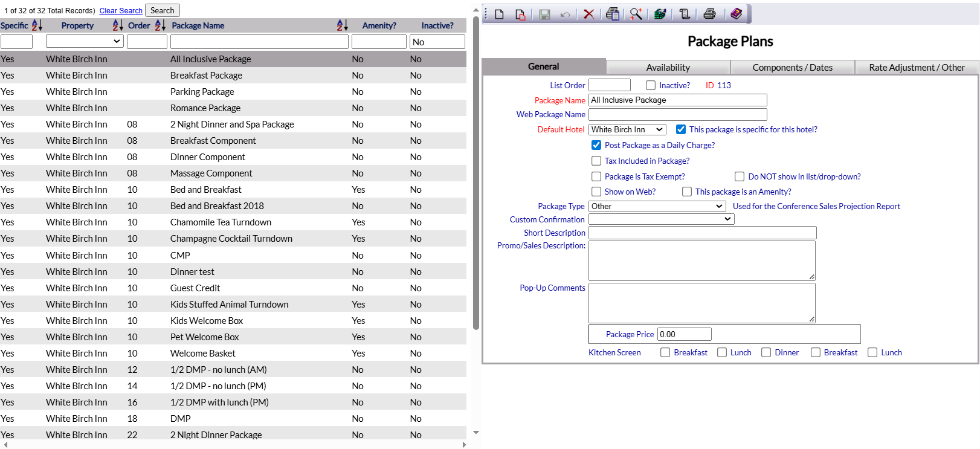The height and width of the screenshot is (449, 980).
Task: Click the new blank record icon
Action: pyautogui.click(x=499, y=14)
